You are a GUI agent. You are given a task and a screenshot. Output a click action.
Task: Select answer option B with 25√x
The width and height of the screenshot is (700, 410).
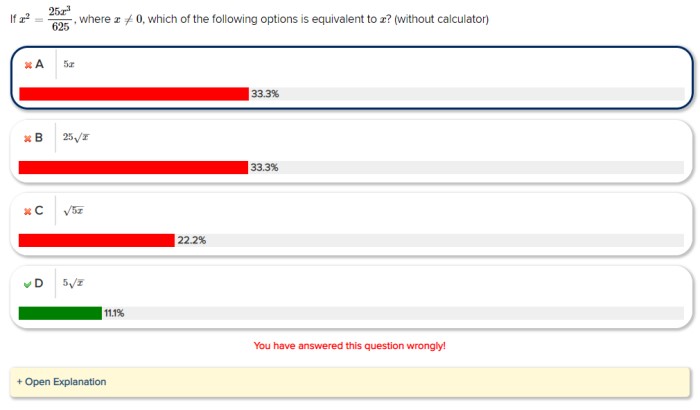coord(352,151)
